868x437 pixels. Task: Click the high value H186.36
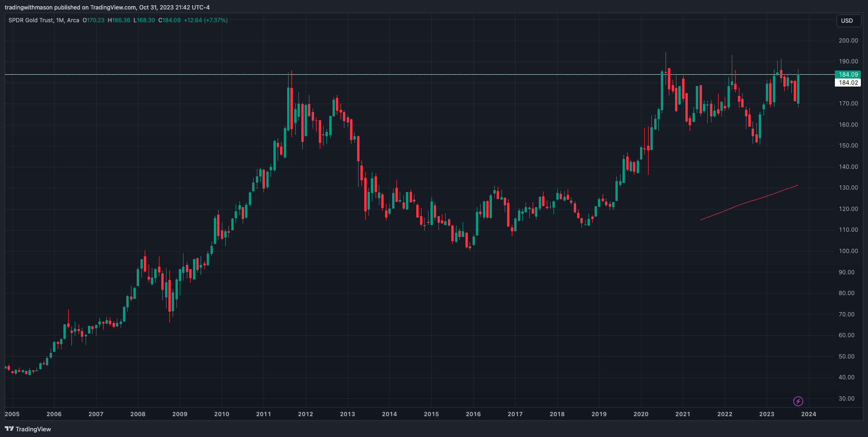tap(119, 20)
